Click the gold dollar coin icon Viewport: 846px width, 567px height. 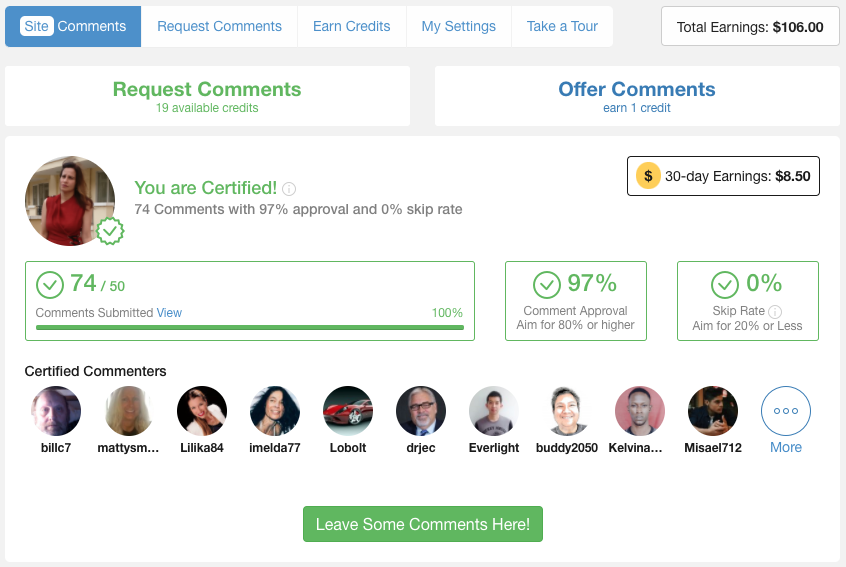pos(648,176)
